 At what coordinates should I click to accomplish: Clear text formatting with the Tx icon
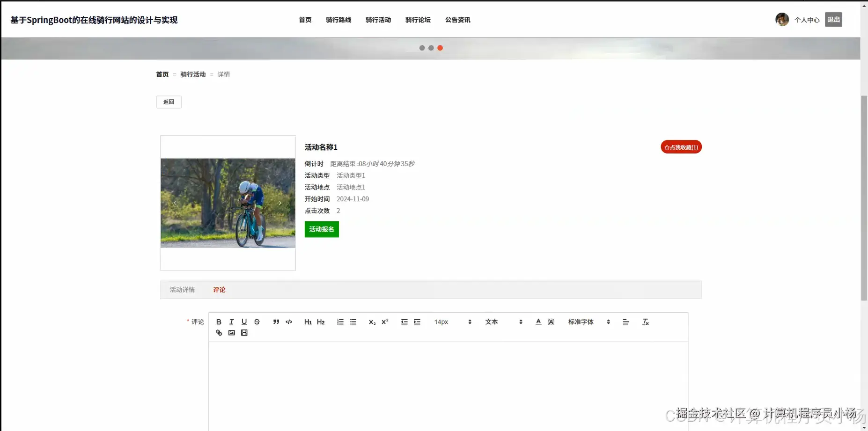(x=646, y=322)
